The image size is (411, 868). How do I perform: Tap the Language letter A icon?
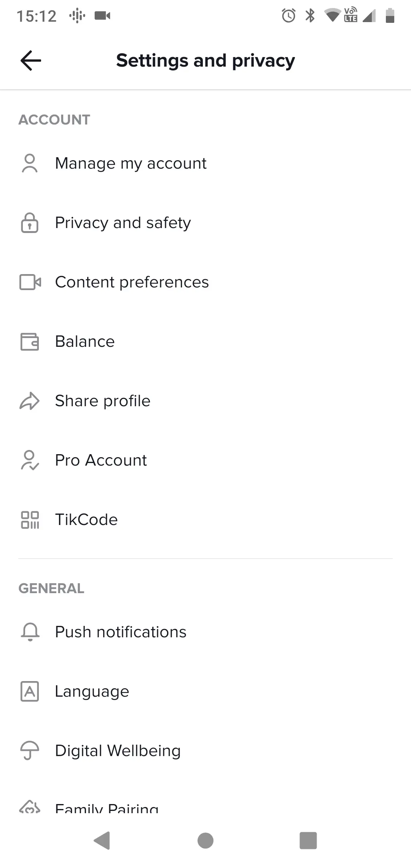pos(30,691)
